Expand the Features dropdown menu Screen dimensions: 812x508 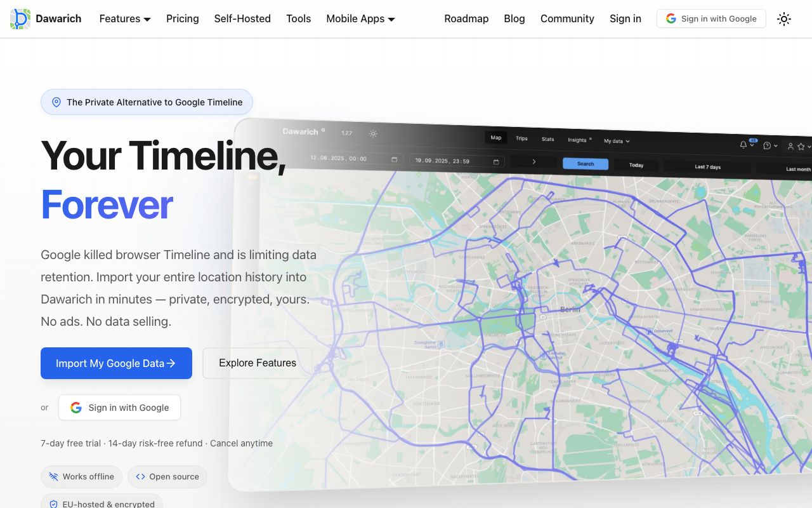125,19
